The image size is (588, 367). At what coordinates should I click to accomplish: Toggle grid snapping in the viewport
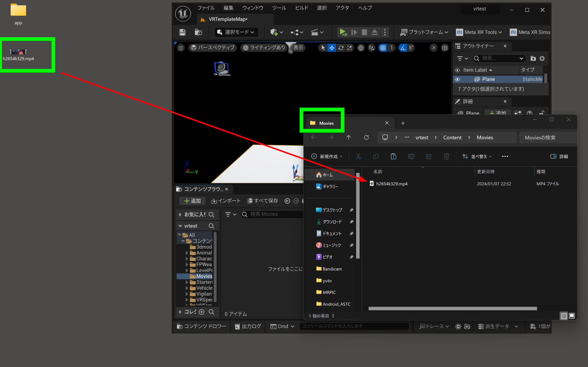(383, 48)
